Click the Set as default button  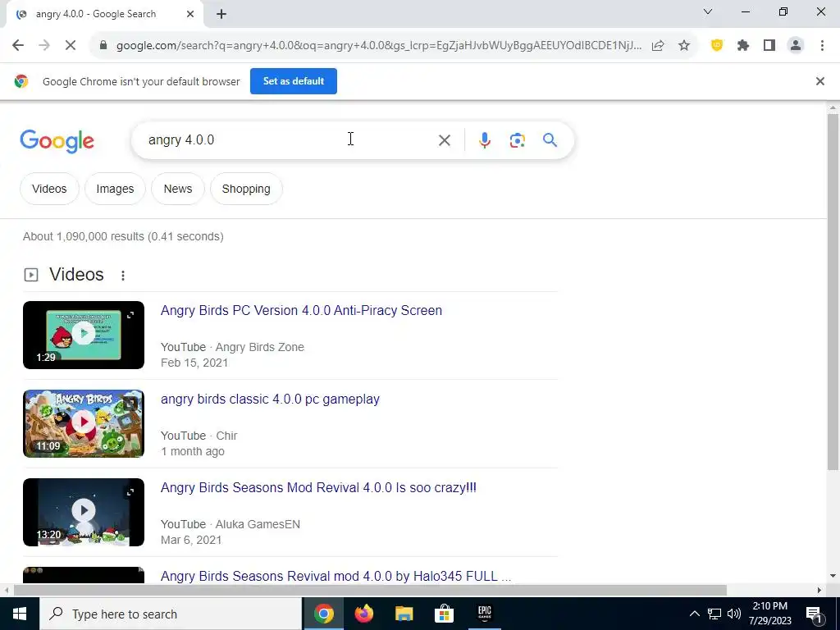pos(294,81)
